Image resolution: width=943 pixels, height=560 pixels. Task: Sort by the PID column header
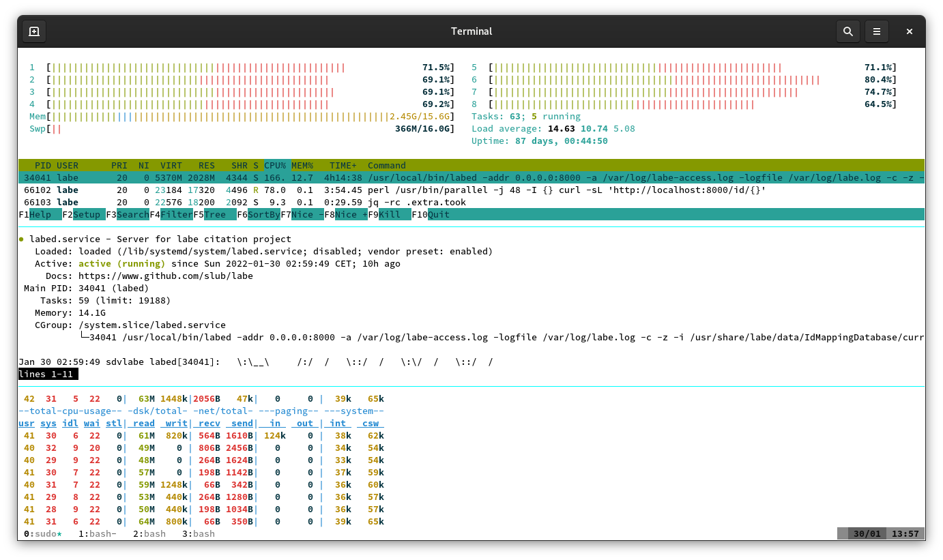coord(43,166)
